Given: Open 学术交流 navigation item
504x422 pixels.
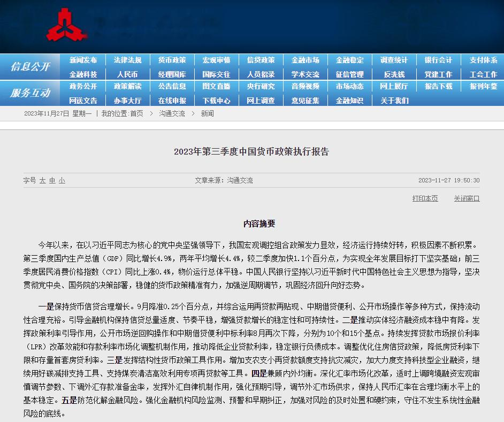Looking at the screenshot, I should point(305,74).
